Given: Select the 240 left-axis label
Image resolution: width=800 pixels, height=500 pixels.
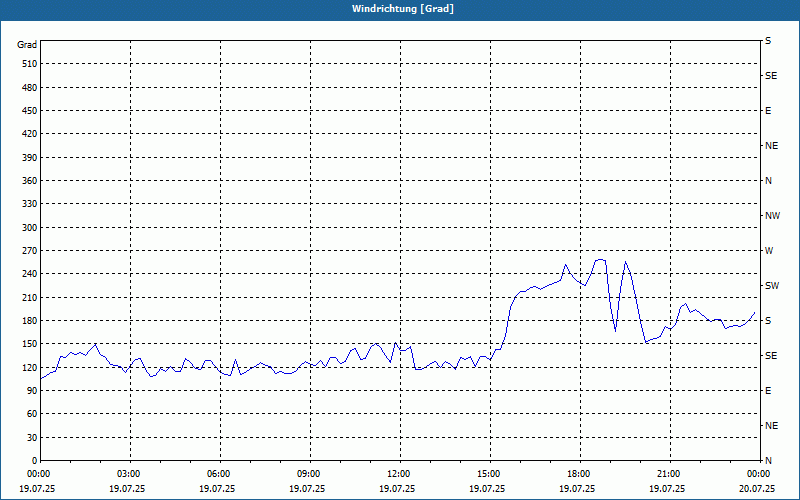Looking at the screenshot, I should (30, 274).
